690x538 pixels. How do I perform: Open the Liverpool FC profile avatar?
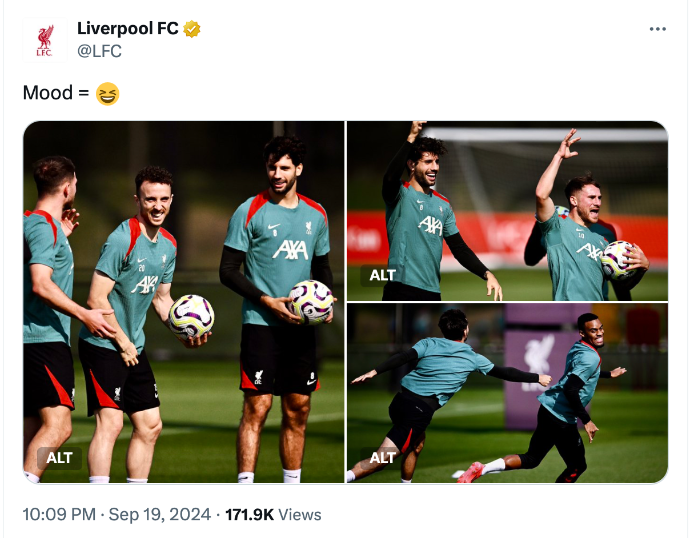coord(45,40)
